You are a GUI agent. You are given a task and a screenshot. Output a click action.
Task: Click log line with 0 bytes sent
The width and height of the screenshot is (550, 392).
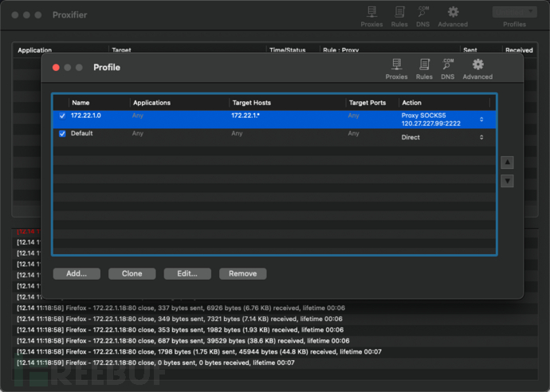(x=155, y=363)
